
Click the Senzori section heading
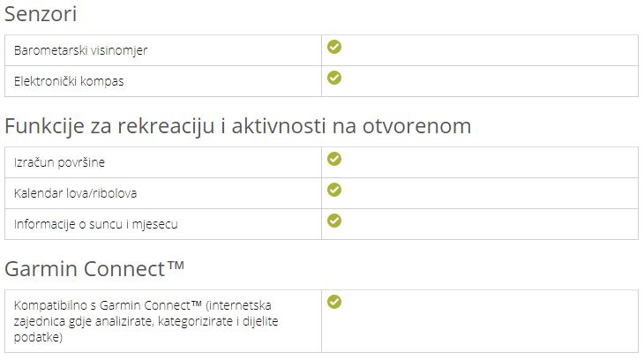pos(41,14)
